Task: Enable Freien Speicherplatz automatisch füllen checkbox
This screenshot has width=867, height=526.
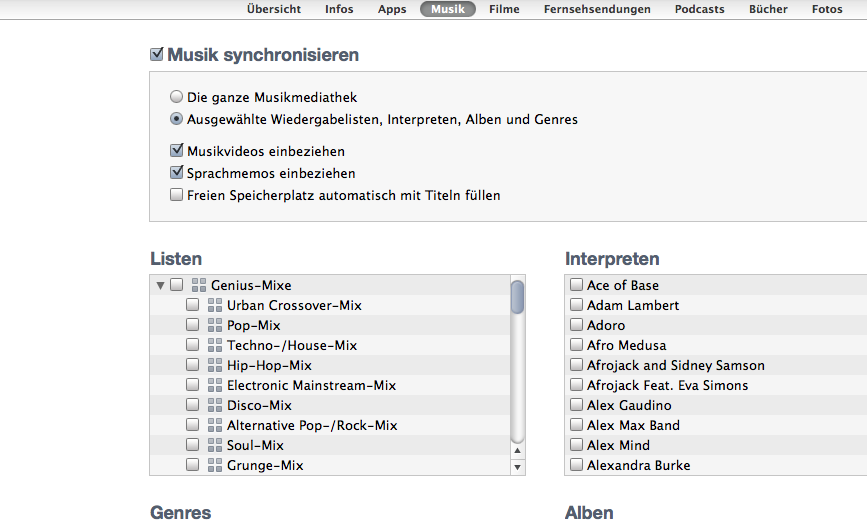Action: coord(177,195)
